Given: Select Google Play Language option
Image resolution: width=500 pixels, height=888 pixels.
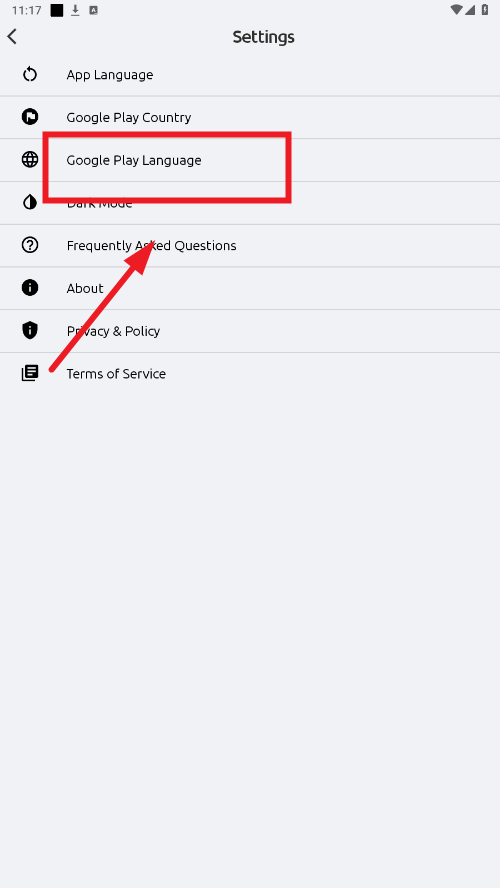Looking at the screenshot, I should tap(250, 160).
